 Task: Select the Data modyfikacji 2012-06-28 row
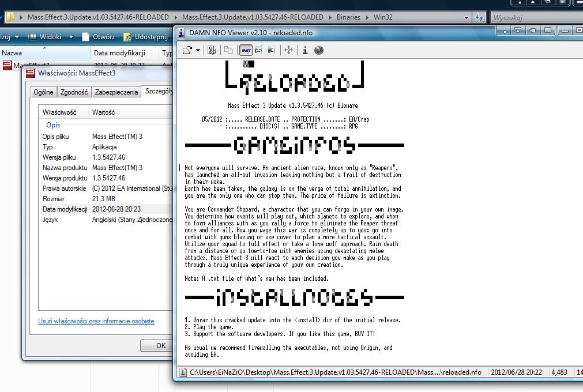[106, 209]
